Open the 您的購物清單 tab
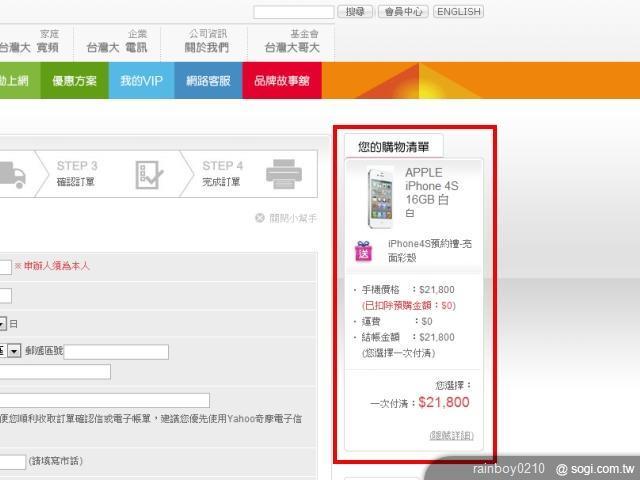This screenshot has width=640, height=480. point(393,146)
